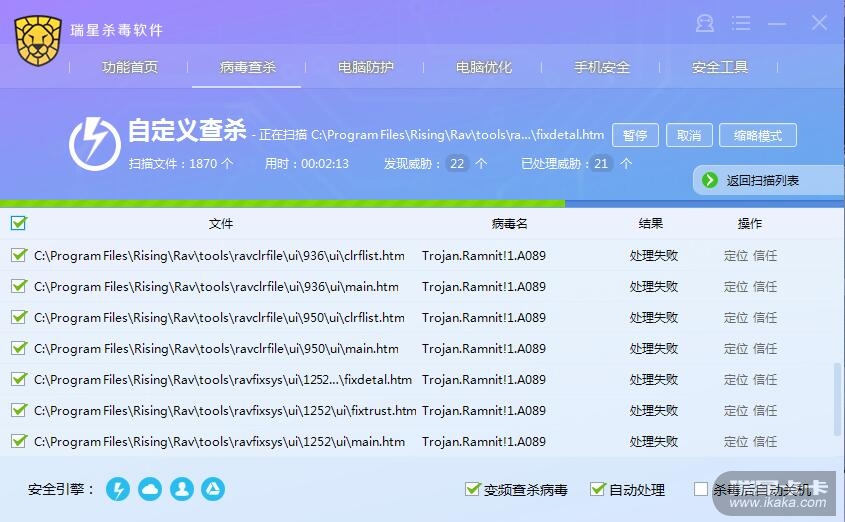Click 定位 for 950\ui\clrflist.htm row

pos(736,317)
